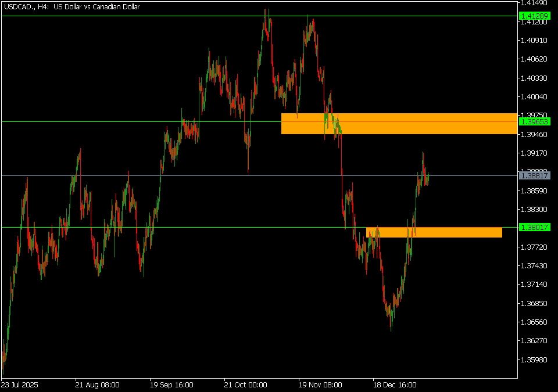Click the 1.41490 price scale value

click(535, 3)
